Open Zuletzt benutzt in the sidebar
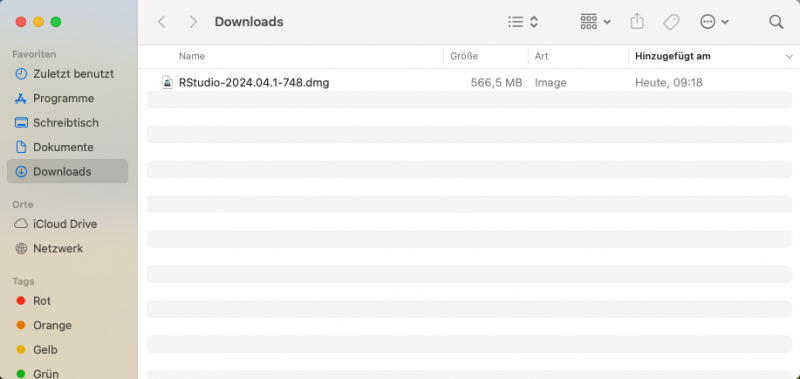The height and width of the screenshot is (379, 800). [x=67, y=74]
